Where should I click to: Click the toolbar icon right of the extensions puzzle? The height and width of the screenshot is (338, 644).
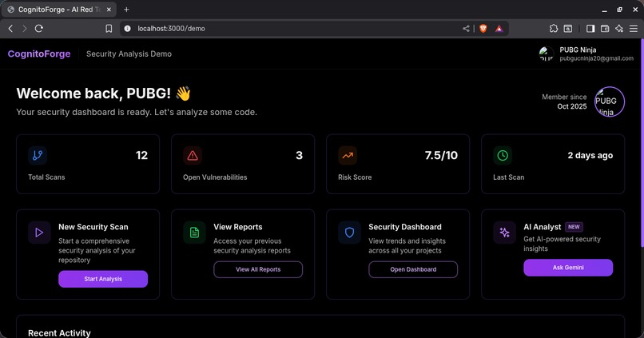click(x=568, y=28)
